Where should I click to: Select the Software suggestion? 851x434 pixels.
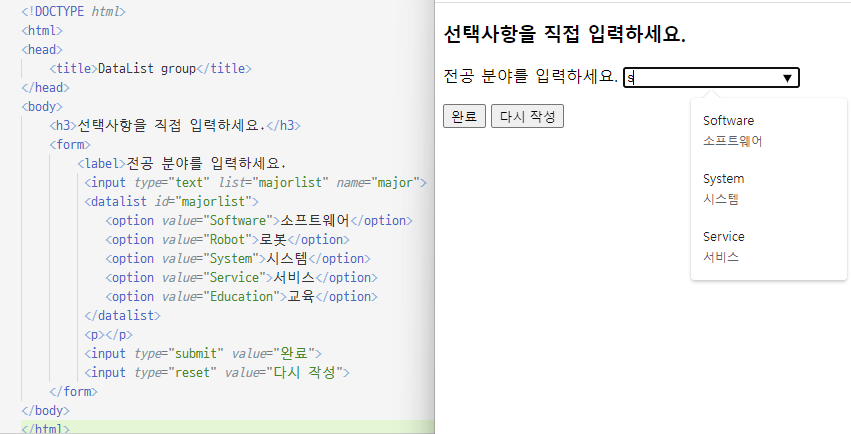pyautogui.click(x=769, y=131)
